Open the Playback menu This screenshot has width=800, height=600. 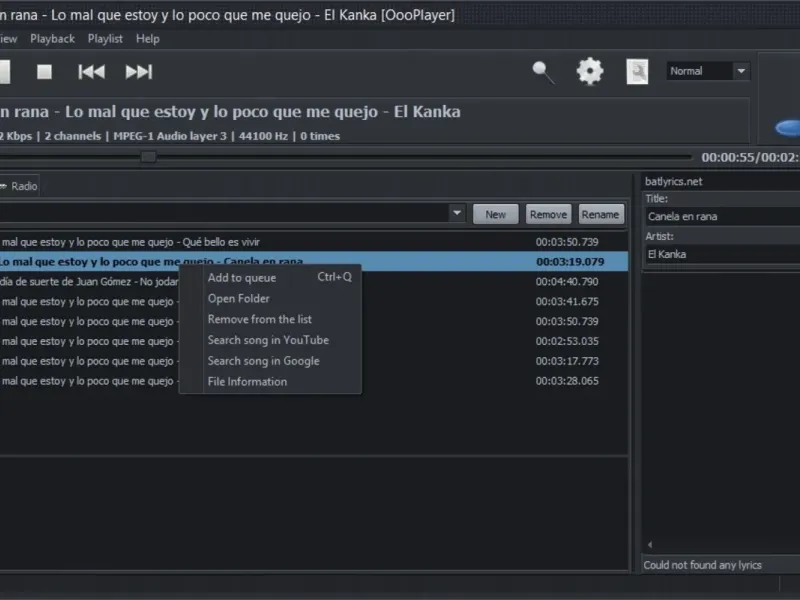pos(53,39)
